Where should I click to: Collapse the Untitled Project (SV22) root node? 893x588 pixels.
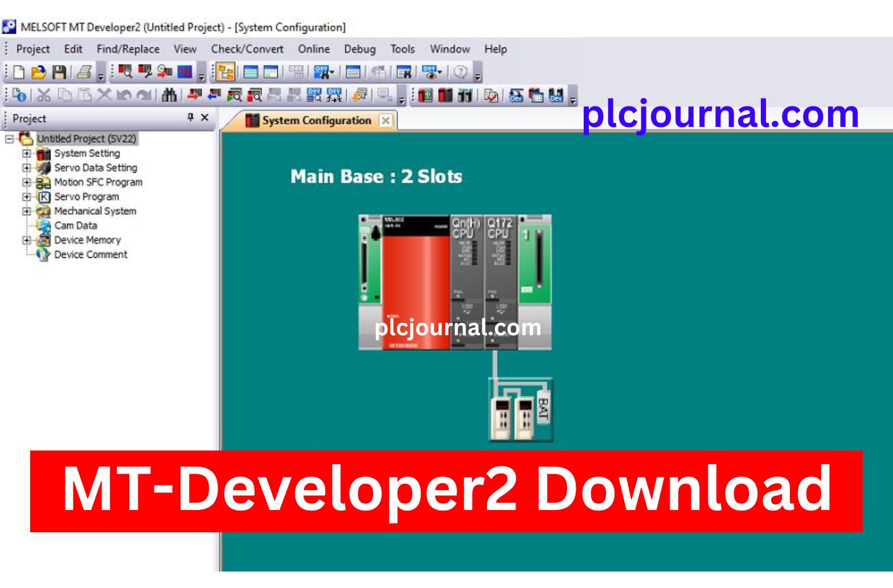[9, 139]
